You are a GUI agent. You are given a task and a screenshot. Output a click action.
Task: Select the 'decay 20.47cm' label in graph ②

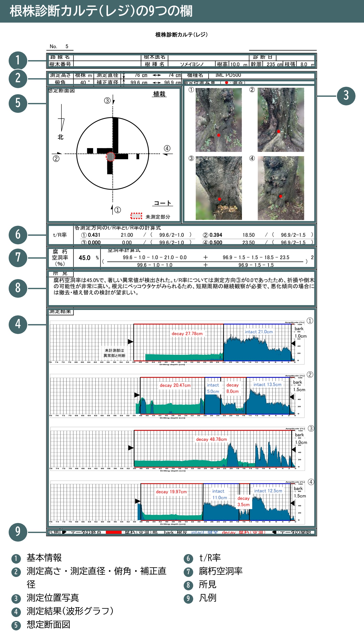(x=175, y=385)
